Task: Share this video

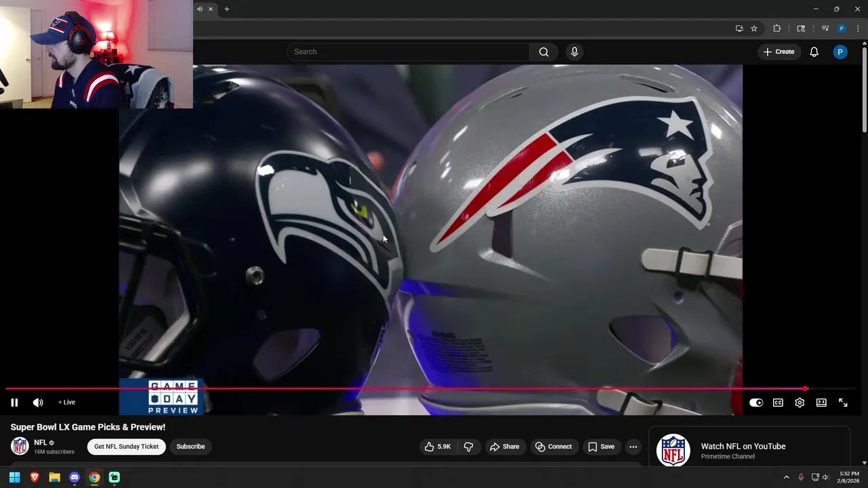Action: 505,447
